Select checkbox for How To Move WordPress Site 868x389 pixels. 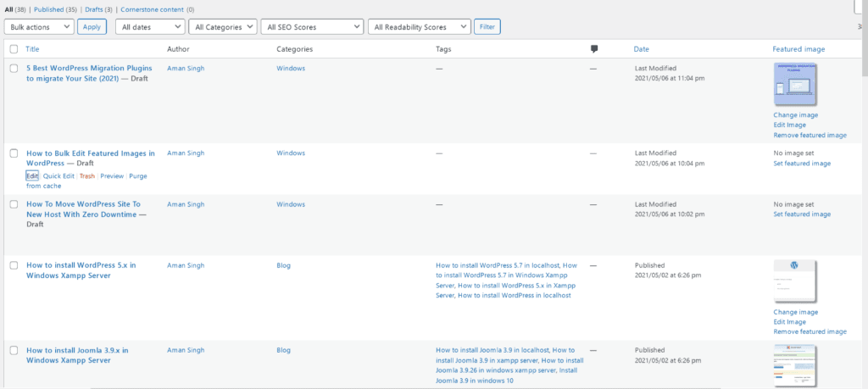point(14,204)
